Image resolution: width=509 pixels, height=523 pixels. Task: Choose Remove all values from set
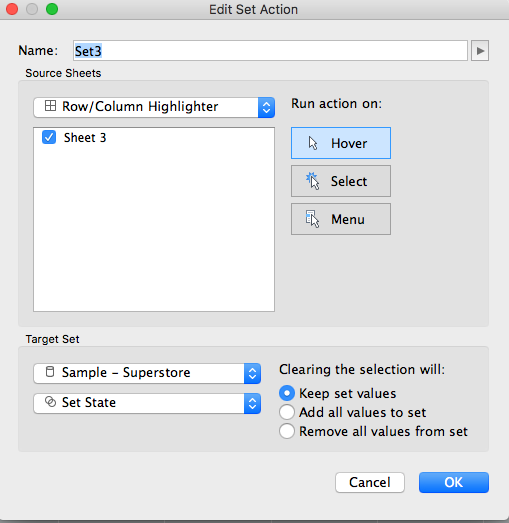click(x=287, y=431)
